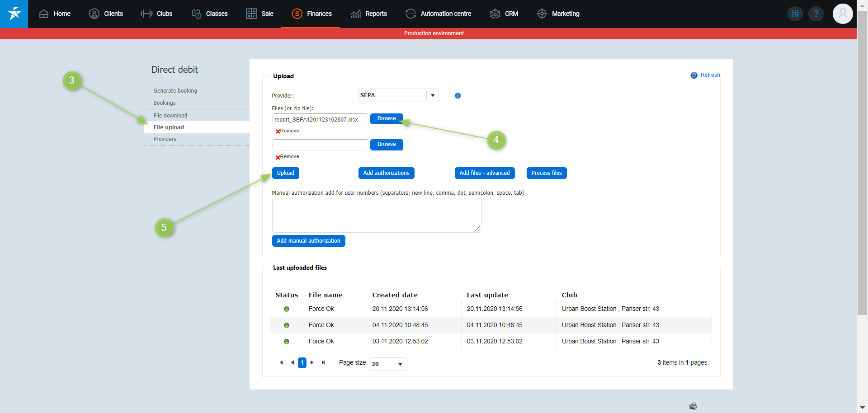Open the Page size dropdown
The height and width of the screenshot is (413, 868).
[400, 364]
